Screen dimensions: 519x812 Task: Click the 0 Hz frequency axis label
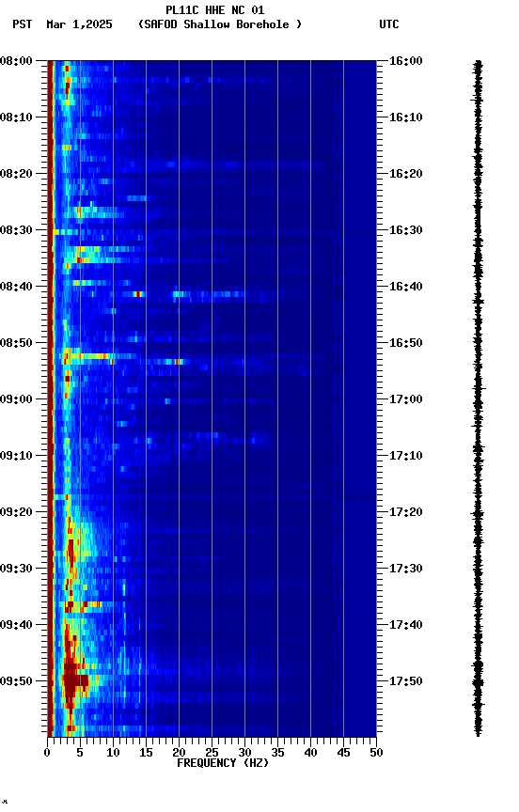pyautogui.click(x=48, y=753)
